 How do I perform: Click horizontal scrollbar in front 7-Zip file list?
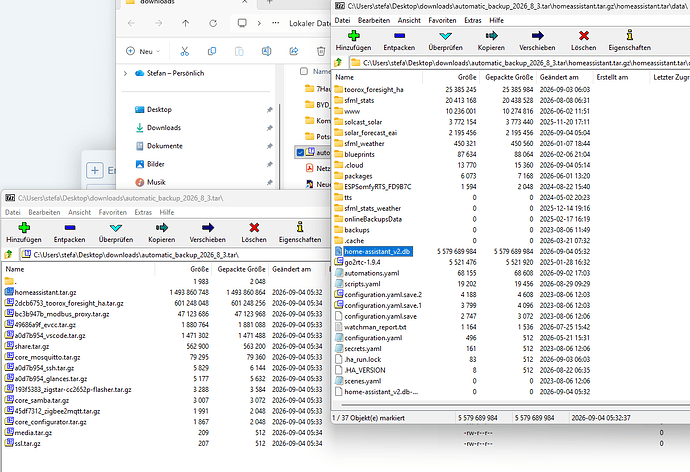coord(515,405)
